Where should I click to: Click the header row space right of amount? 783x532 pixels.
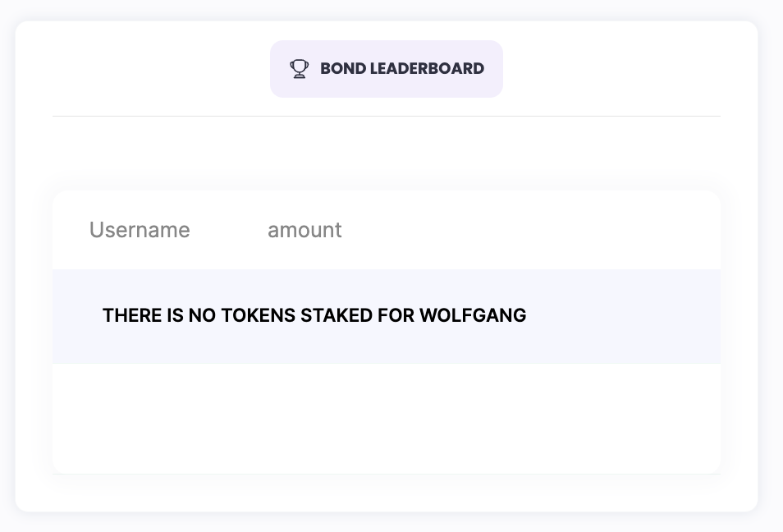(x=533, y=231)
